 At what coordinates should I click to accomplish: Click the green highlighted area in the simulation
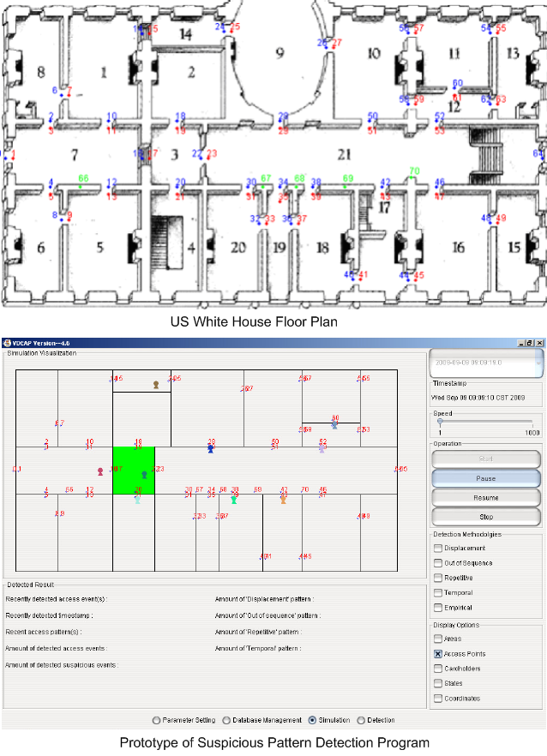tap(134, 470)
